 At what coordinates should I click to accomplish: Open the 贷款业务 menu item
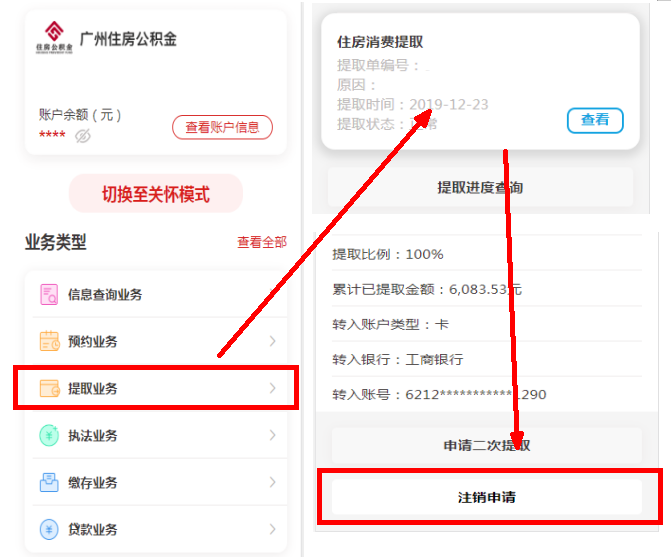93,530
